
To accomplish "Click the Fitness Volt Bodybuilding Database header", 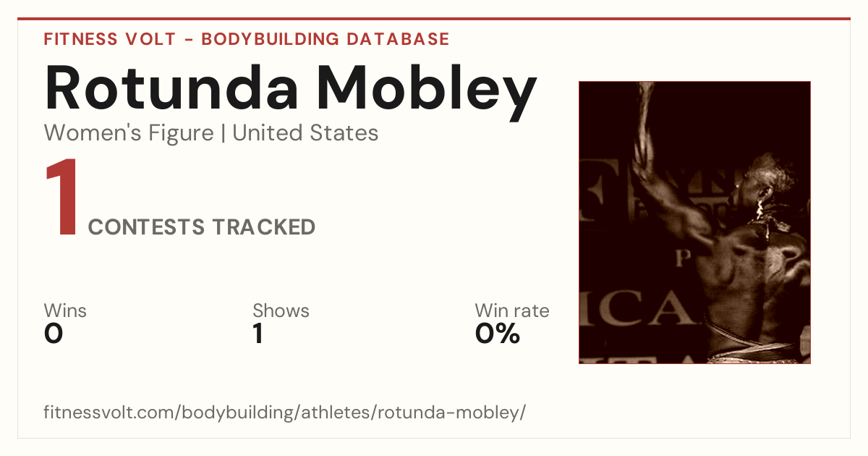I will 247,39.
